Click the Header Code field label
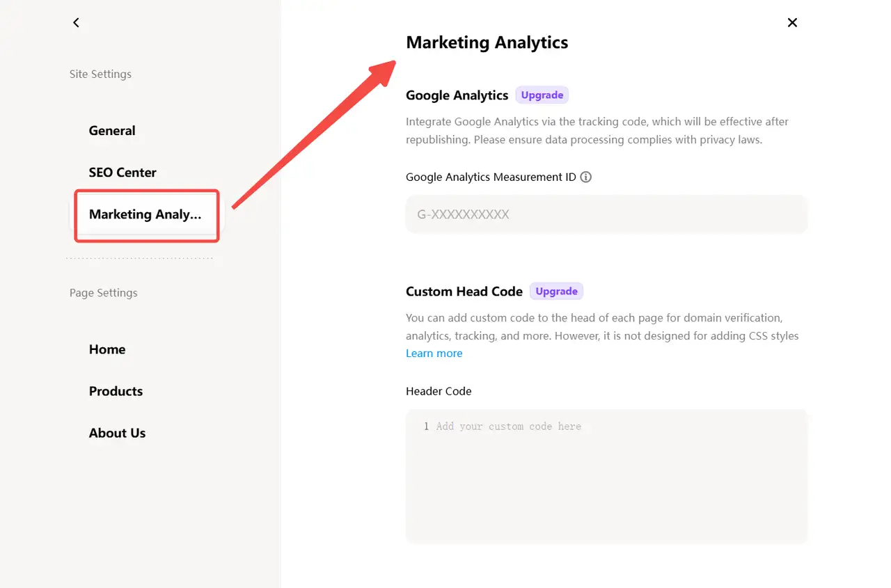891x588 pixels. tap(439, 391)
